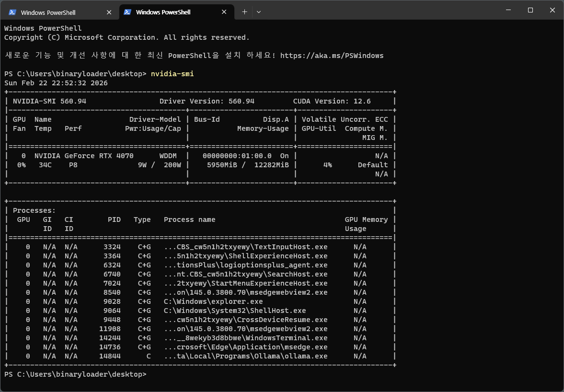The height and width of the screenshot is (392, 564).
Task: Click the PowerShell icon on the first tab
Action: point(11,12)
